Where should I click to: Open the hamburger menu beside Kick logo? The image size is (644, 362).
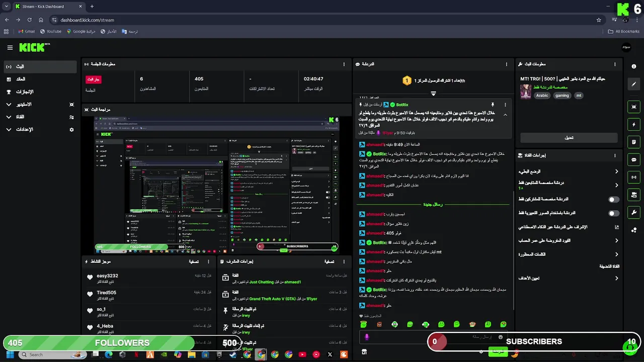click(10, 48)
